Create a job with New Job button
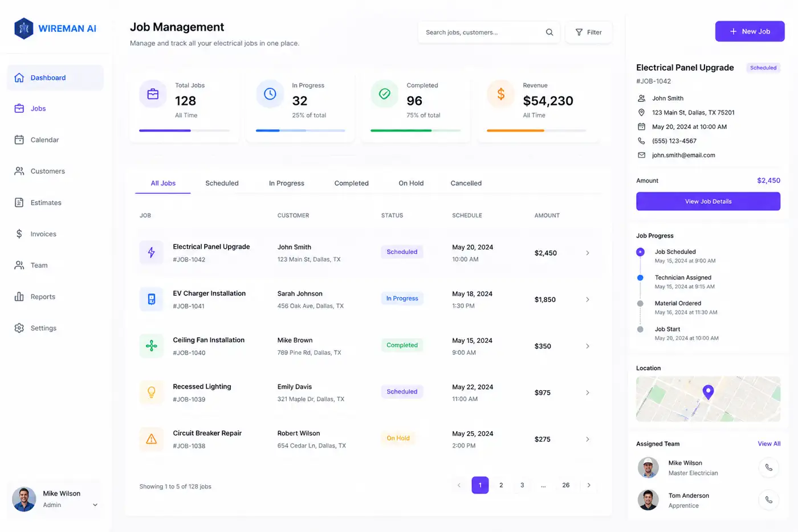Image resolution: width=798 pixels, height=532 pixels. click(750, 31)
